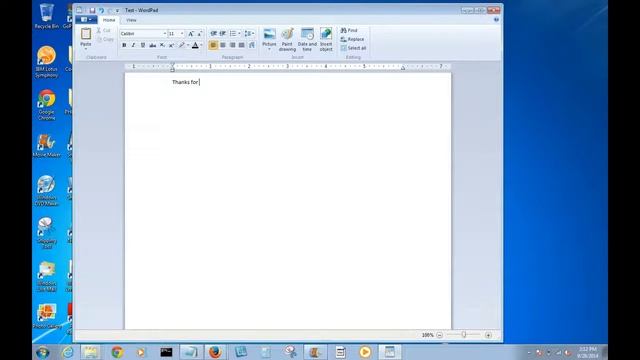Image resolution: width=640 pixels, height=360 pixels.
Task: Click the zoom out minus button
Action: [440, 335]
